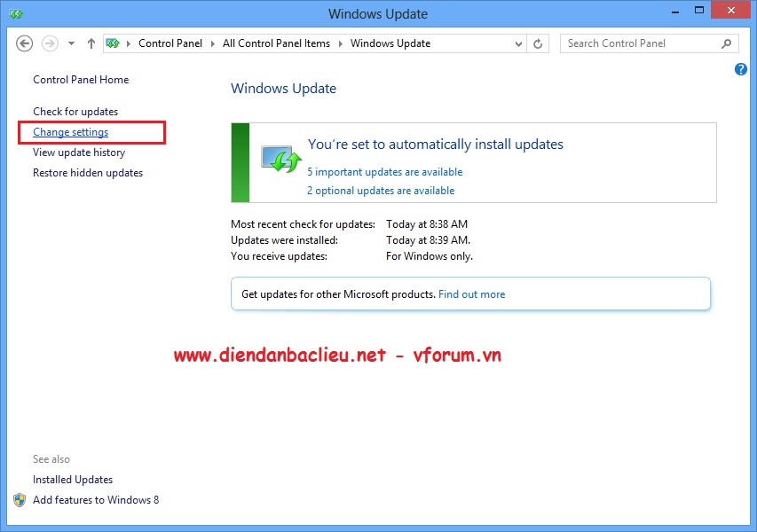Open Help with the blue question mark

(741, 69)
